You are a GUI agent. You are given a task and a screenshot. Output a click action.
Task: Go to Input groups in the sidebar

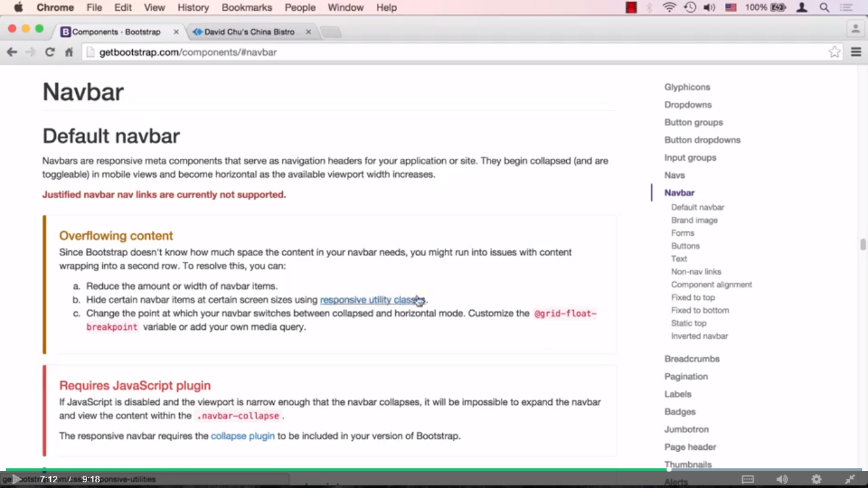[690, 158]
